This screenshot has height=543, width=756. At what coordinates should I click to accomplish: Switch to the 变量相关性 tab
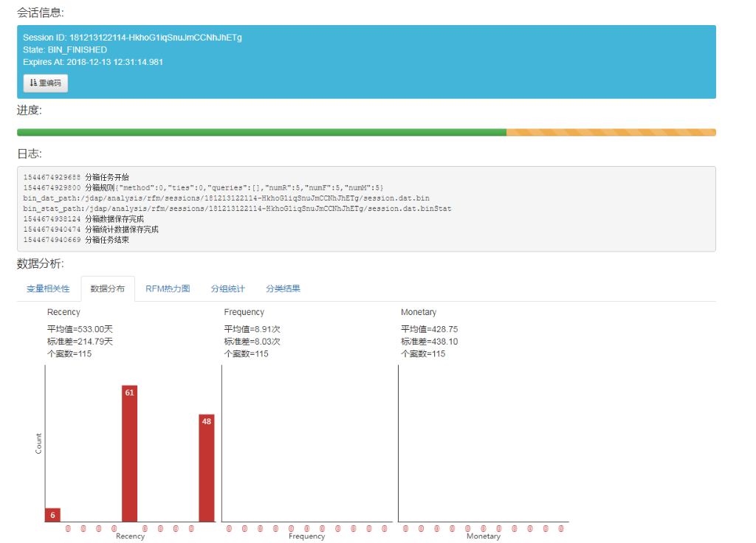click(x=48, y=288)
